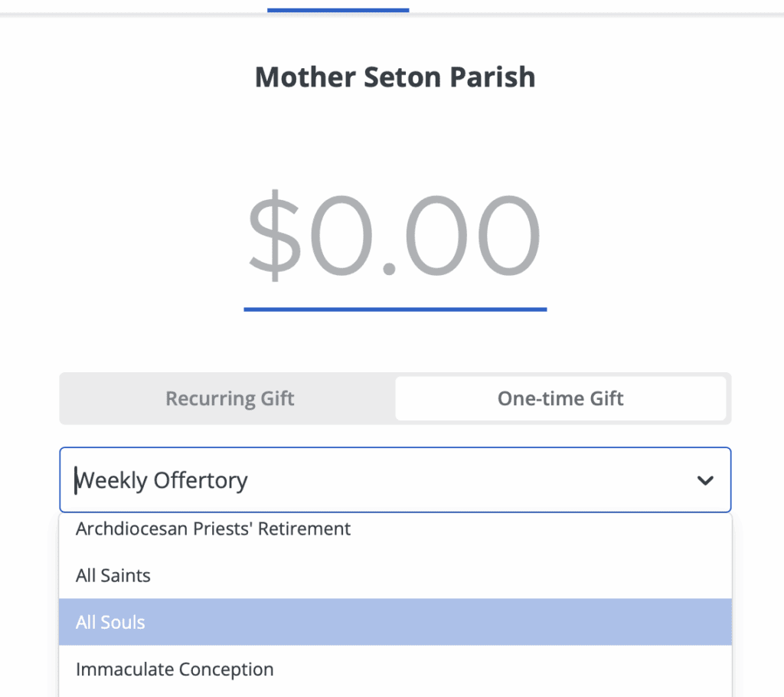Screen dimensions: 784x697
Task: Click the active blue tab indicator at top
Action: coord(338,11)
